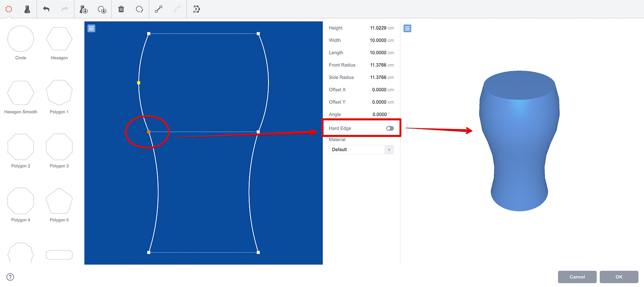Click the edit shape pencil icon
Viewport: 644px width, 287px height.
click(139, 9)
